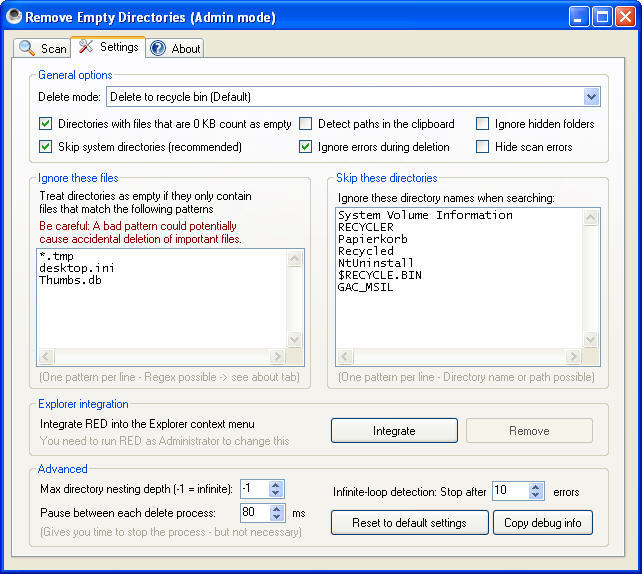The image size is (642, 574).
Task: Click the magnifier icon on Scan tab
Action: pyautogui.click(x=27, y=48)
